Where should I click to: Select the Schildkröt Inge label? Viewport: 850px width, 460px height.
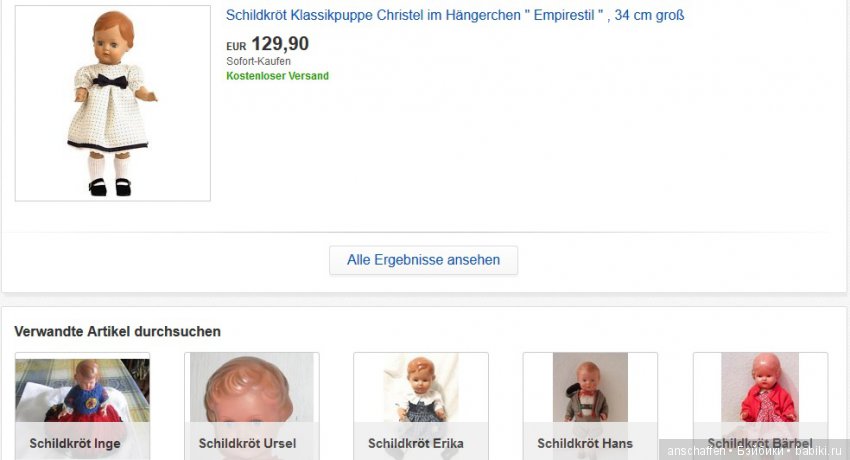[75, 443]
